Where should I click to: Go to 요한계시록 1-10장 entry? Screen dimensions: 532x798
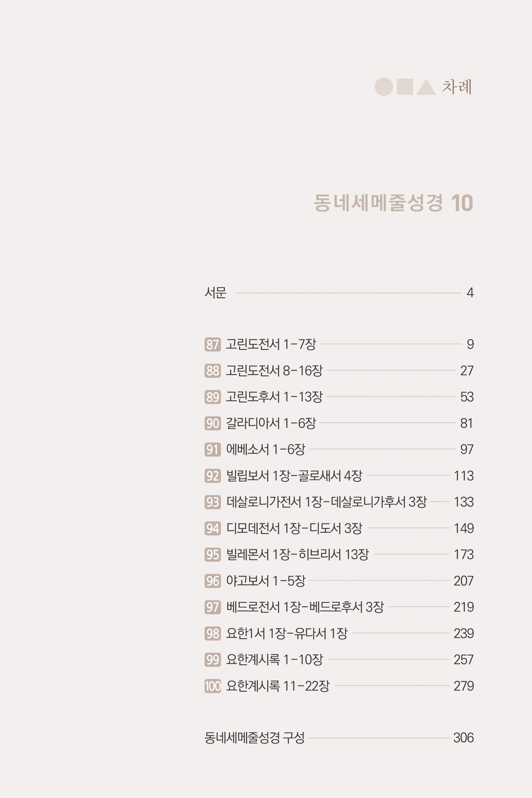(x=274, y=660)
